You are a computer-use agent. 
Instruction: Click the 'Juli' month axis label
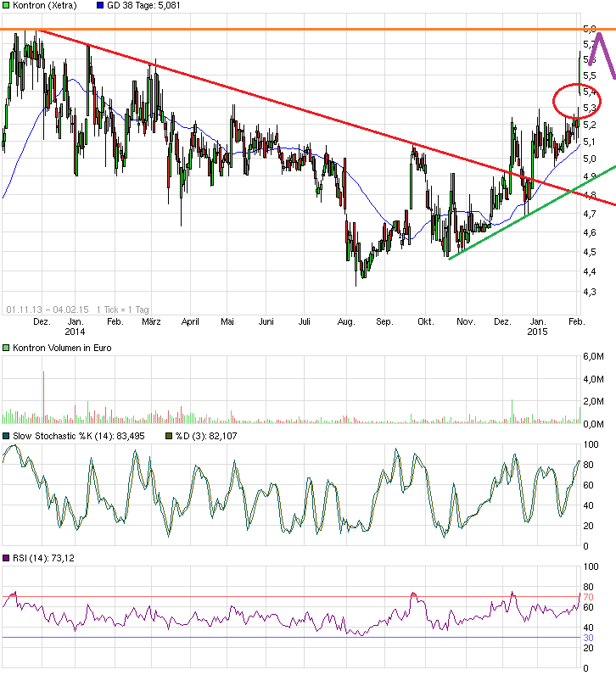[x=304, y=321]
